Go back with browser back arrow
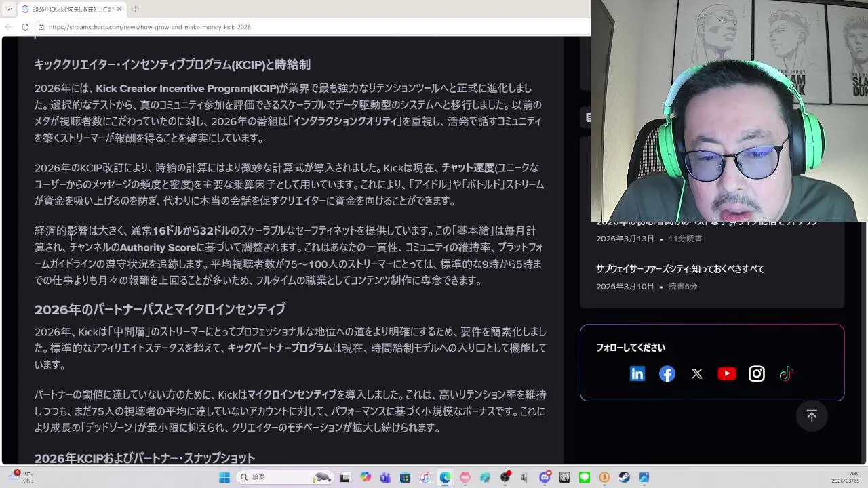This screenshot has height=488, width=868. click(x=9, y=27)
